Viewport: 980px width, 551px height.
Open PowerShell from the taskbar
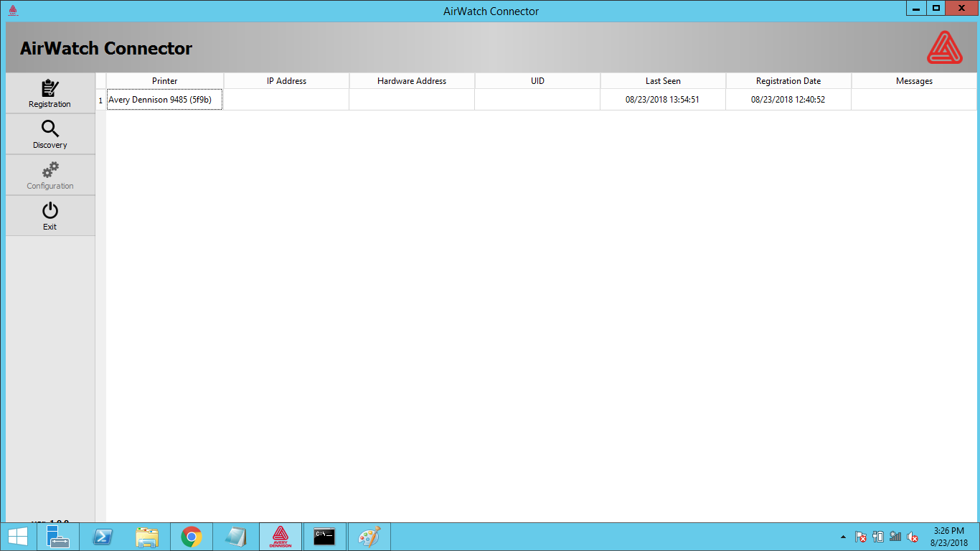(x=102, y=537)
